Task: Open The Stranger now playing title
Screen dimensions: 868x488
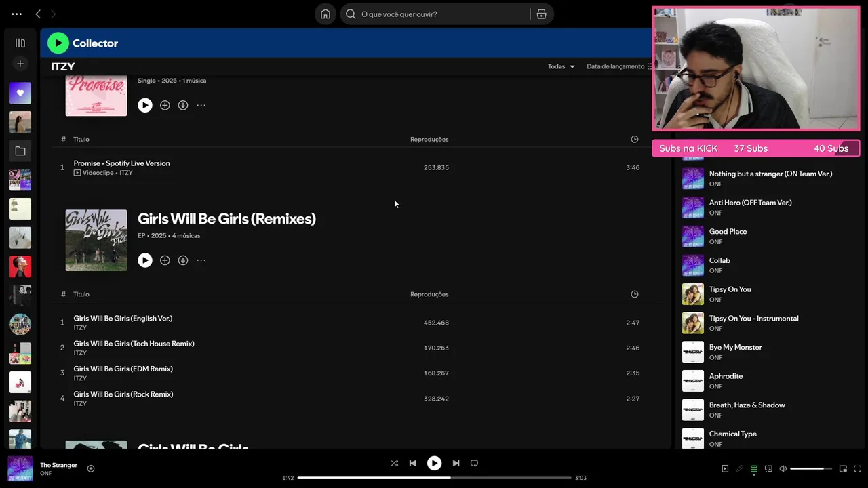Action: 58,465
